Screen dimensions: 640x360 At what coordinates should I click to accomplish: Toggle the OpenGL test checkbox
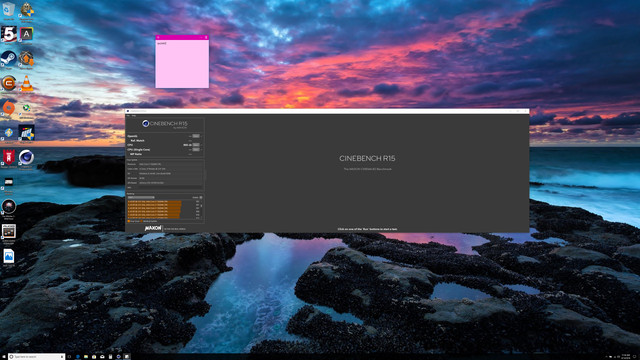pos(202,136)
